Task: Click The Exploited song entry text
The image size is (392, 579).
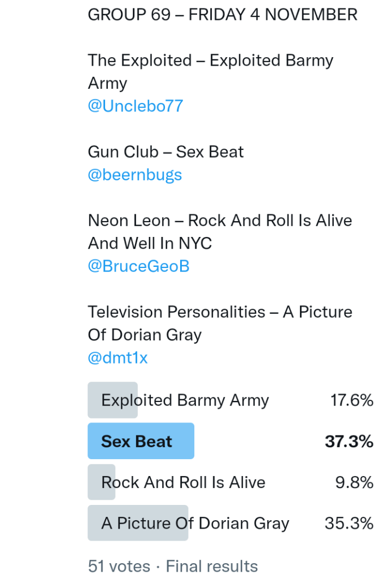Action: click(x=210, y=61)
